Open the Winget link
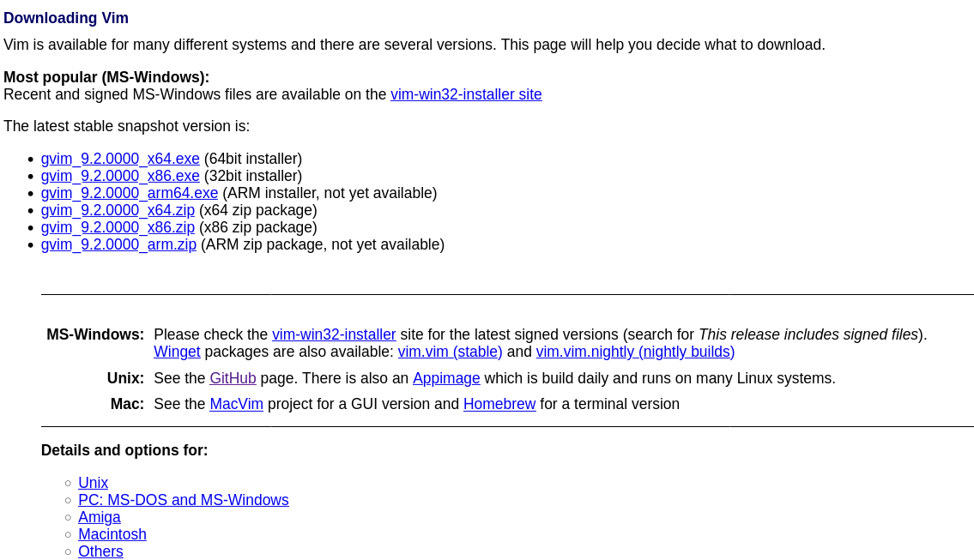Screen dimensions: 974x560 point(177,352)
